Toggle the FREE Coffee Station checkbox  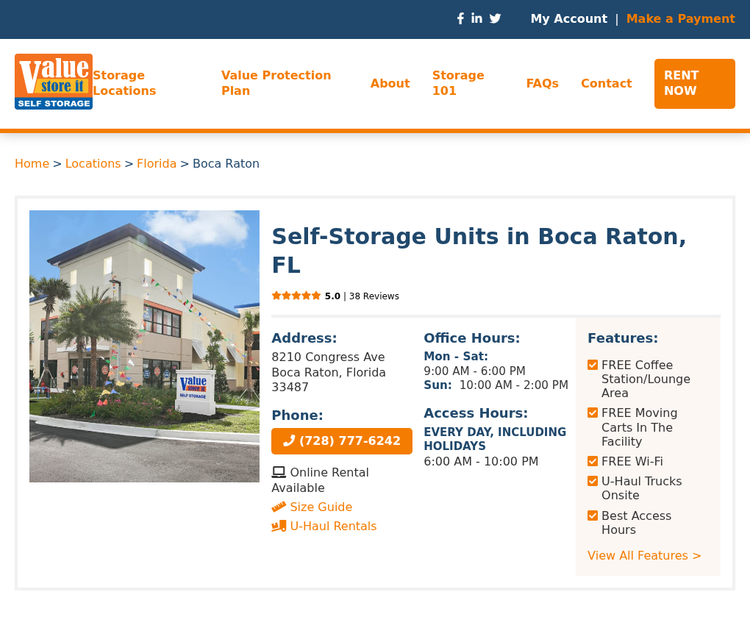coord(593,365)
